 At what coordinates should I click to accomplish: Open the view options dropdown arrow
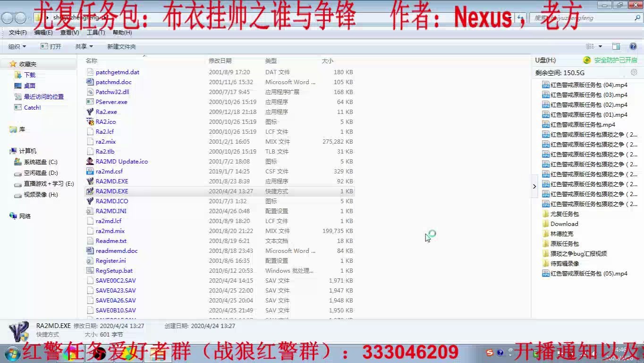point(600,46)
